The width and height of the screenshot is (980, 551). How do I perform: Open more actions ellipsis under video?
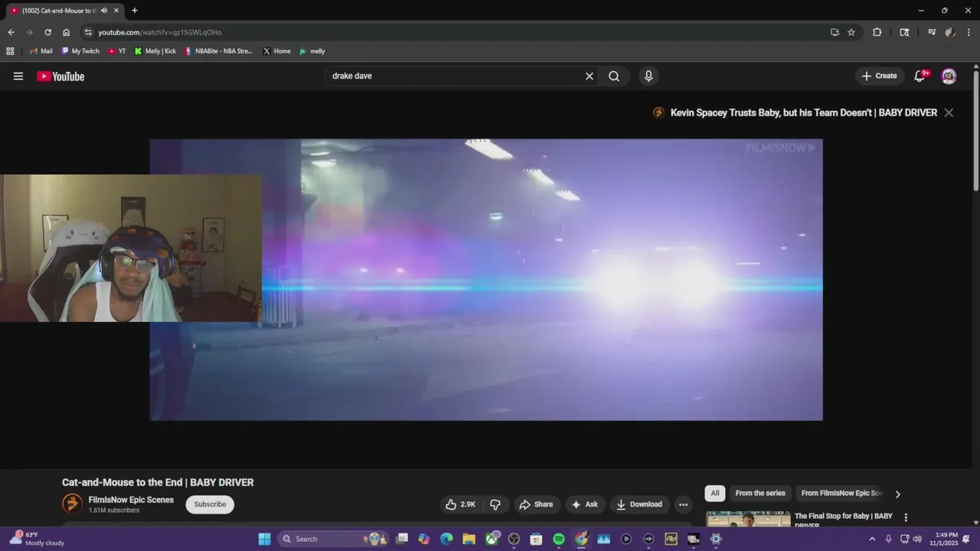tap(683, 504)
